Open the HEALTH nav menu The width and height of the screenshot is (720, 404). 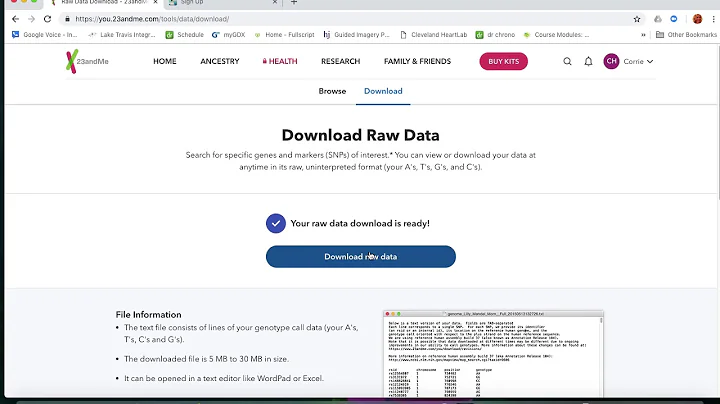280,61
